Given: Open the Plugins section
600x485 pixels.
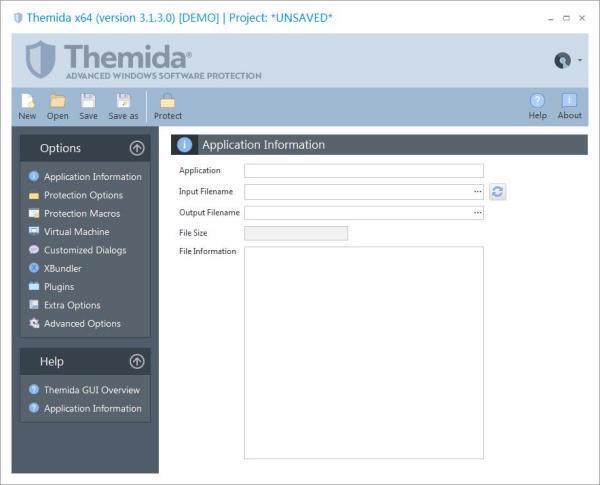Looking at the screenshot, I should tap(59, 287).
